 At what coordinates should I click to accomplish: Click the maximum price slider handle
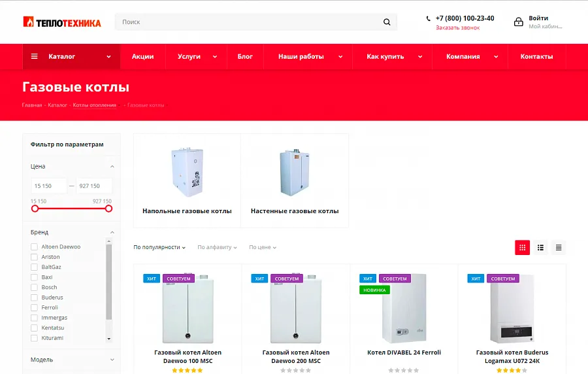[108, 209]
